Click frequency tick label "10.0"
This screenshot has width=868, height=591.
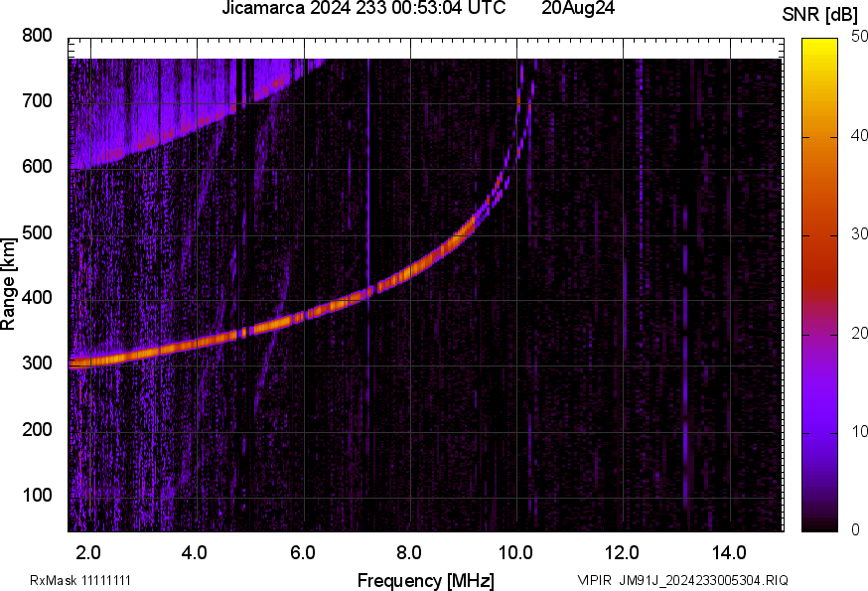point(515,552)
